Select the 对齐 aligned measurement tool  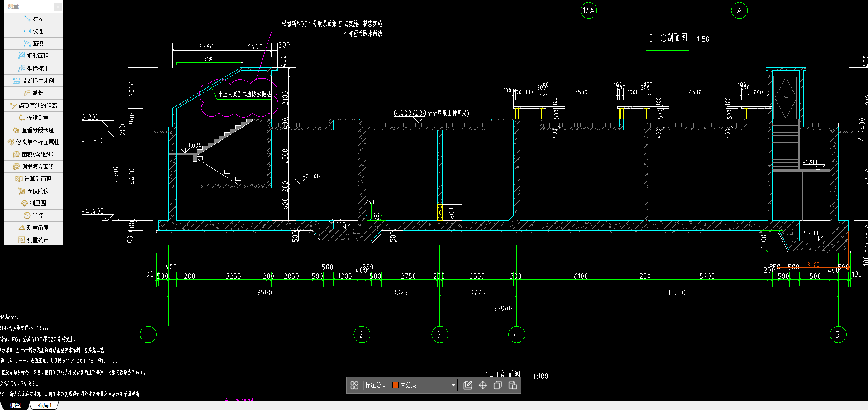pos(33,19)
